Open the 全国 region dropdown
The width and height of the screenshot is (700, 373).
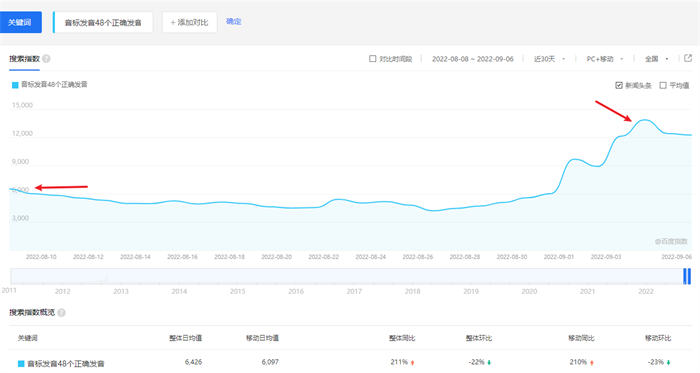[657, 59]
